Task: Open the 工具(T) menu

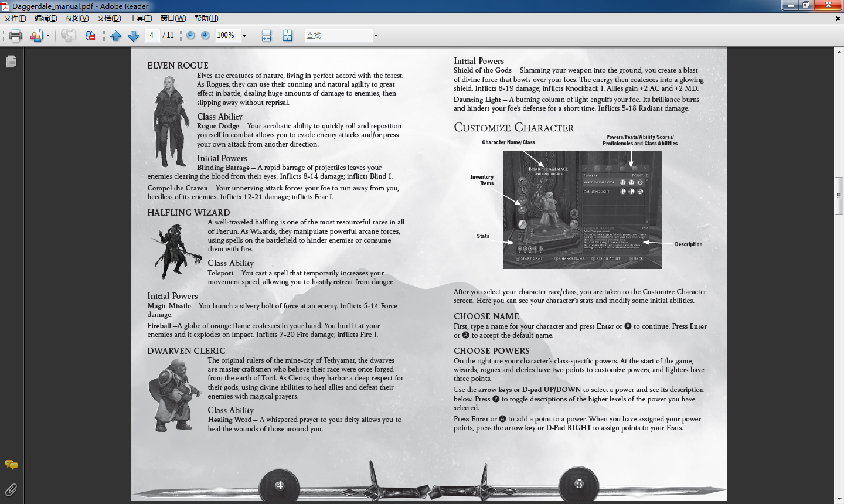Action: coord(141,18)
